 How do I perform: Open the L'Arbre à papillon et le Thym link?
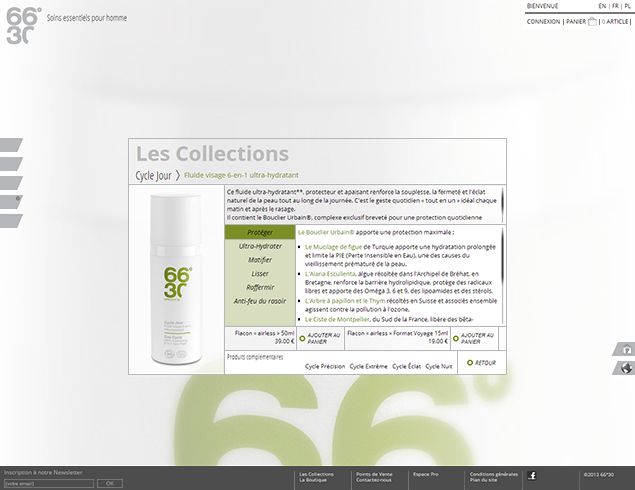tap(345, 301)
